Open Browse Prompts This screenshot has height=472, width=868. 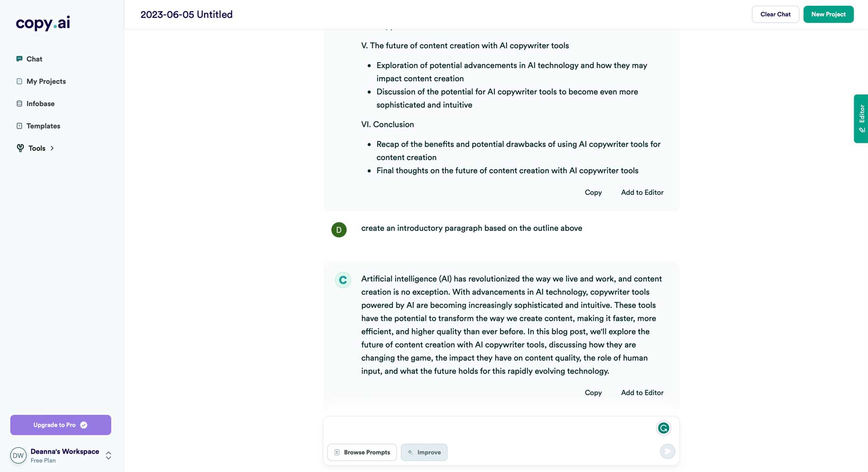click(362, 452)
